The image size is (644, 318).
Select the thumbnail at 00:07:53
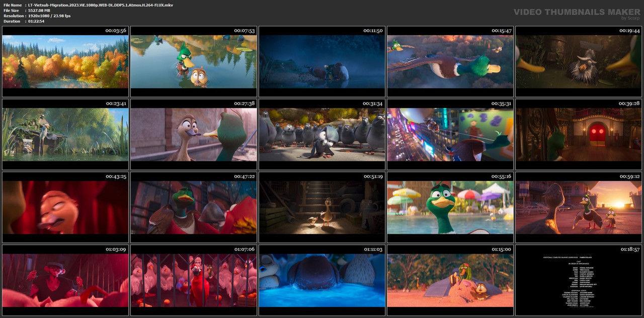point(194,61)
